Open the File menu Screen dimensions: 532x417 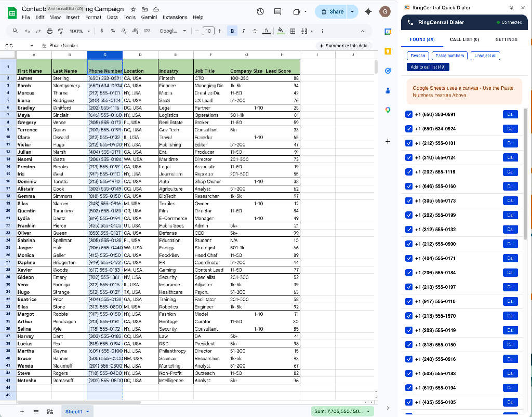(x=26, y=17)
